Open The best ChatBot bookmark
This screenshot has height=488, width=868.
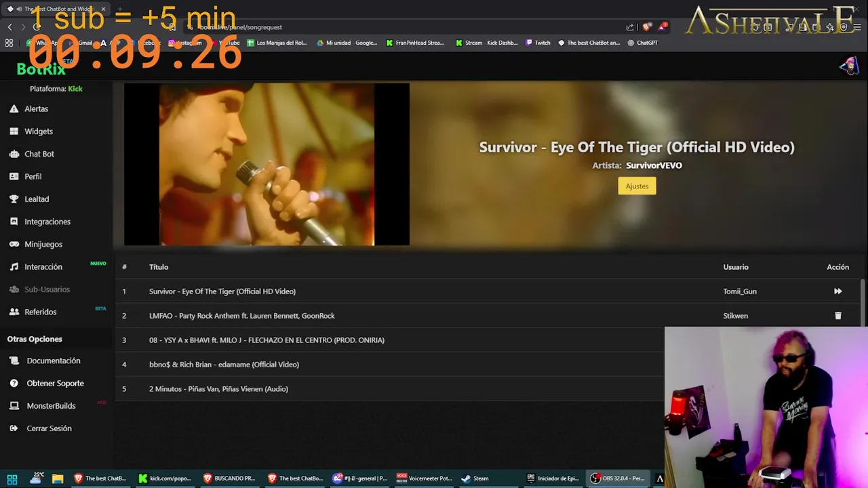pyautogui.click(x=589, y=43)
